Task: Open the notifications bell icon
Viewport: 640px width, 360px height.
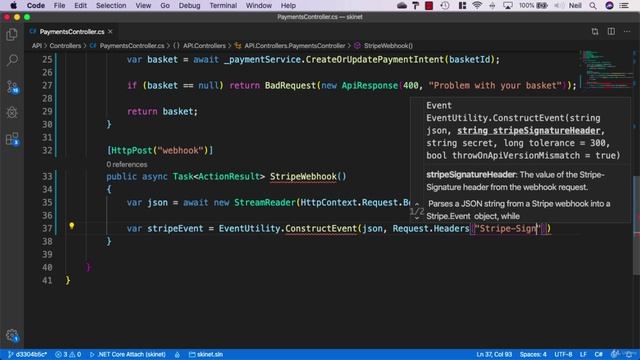Action: [x=629, y=354]
